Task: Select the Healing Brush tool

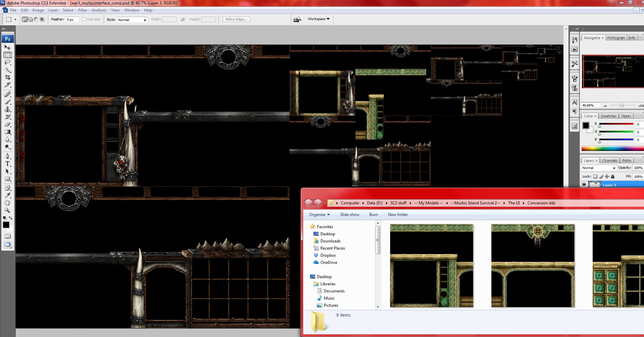Action: tap(7, 94)
